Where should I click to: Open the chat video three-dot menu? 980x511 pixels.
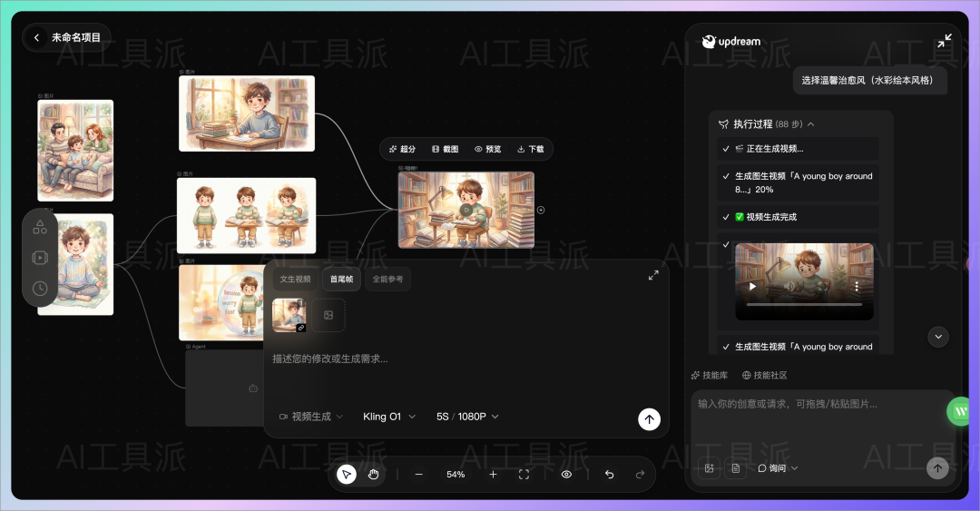pyautogui.click(x=857, y=287)
